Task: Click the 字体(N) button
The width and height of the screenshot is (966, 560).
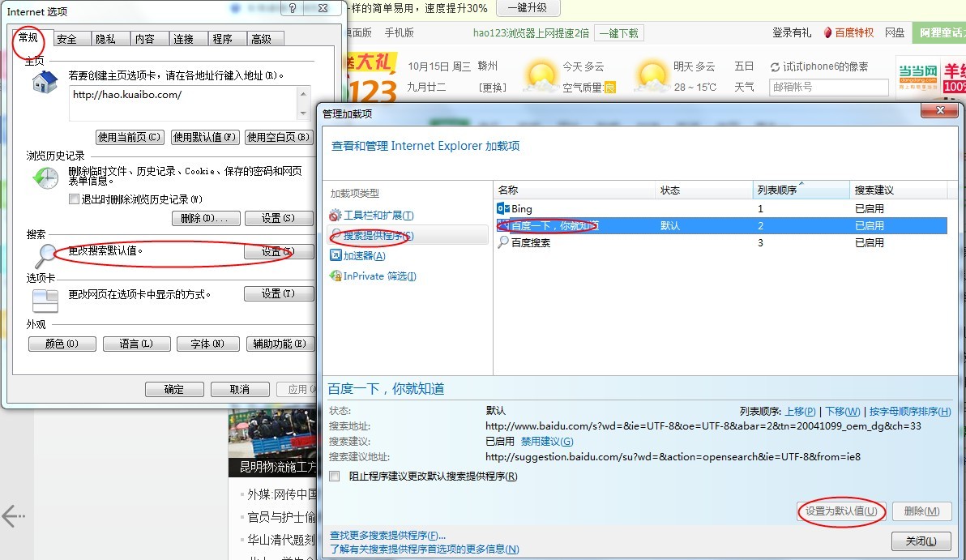Action: click(x=207, y=344)
